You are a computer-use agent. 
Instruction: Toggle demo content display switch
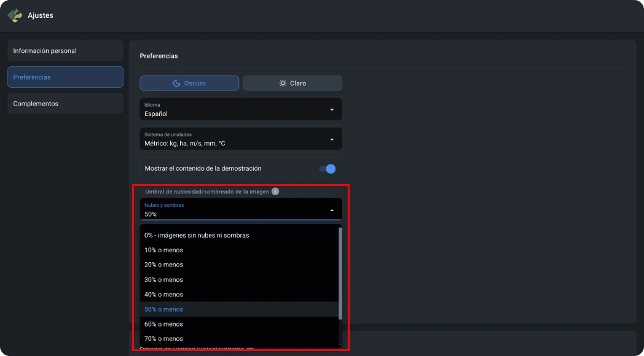tap(328, 169)
